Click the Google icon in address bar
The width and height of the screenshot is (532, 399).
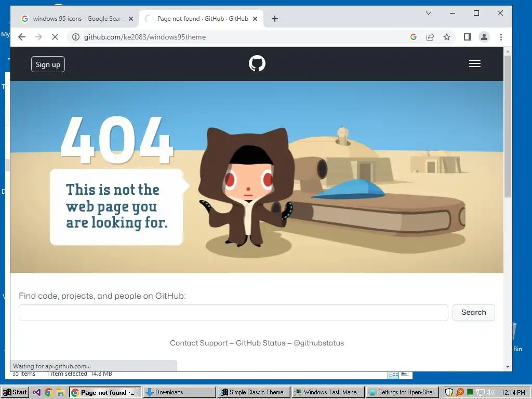413,37
